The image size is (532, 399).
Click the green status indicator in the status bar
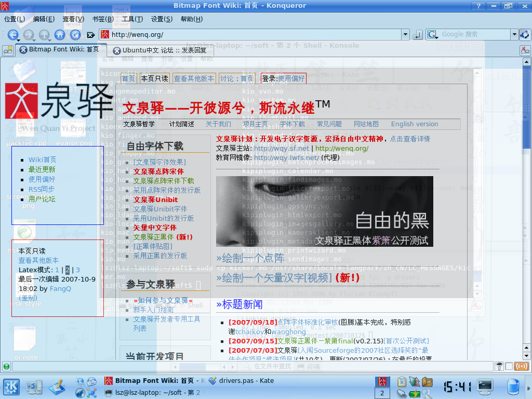pyautogui.click(x=6, y=366)
